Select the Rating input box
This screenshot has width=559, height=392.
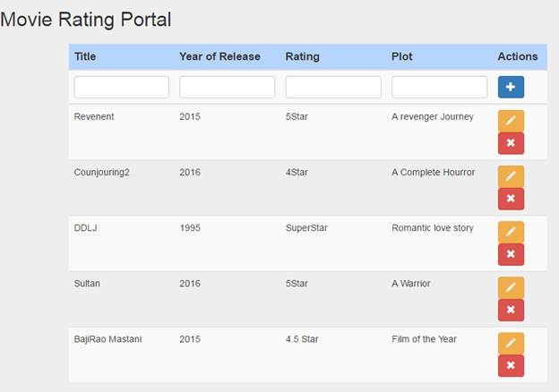point(333,87)
